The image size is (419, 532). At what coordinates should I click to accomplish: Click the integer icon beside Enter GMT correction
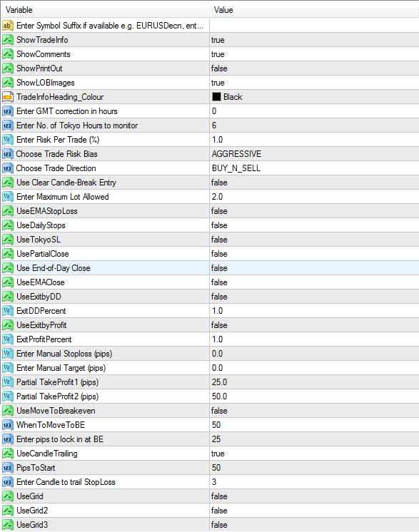(7, 111)
